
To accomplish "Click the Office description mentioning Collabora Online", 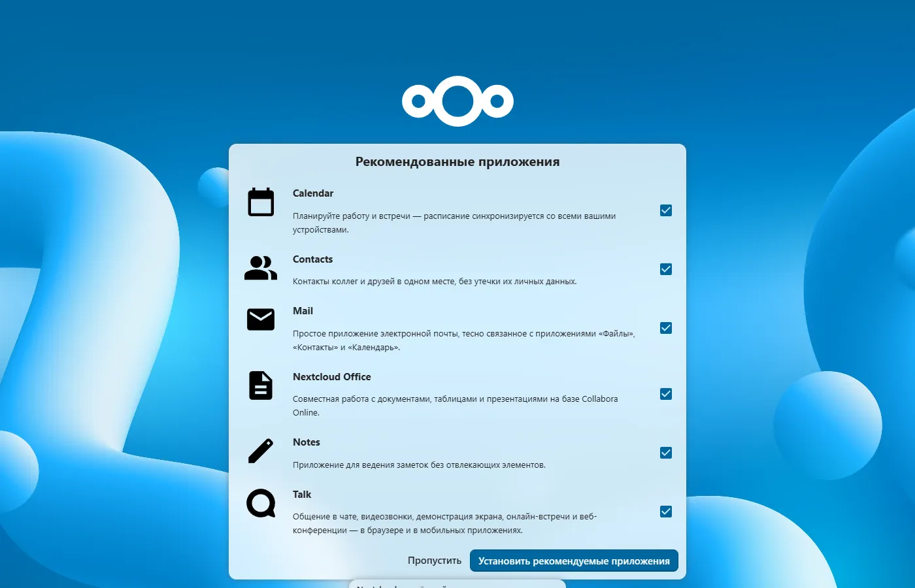I will click(x=455, y=406).
